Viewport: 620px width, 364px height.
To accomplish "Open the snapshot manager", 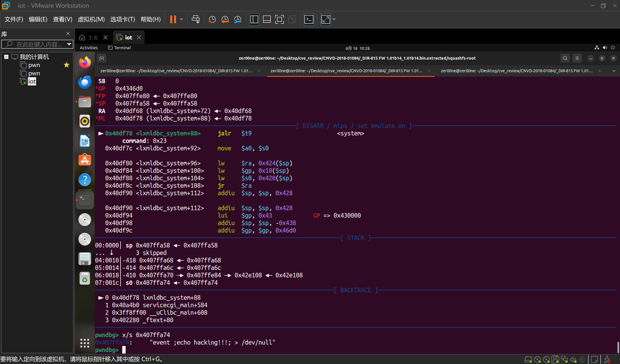I will pyautogui.click(x=238, y=19).
